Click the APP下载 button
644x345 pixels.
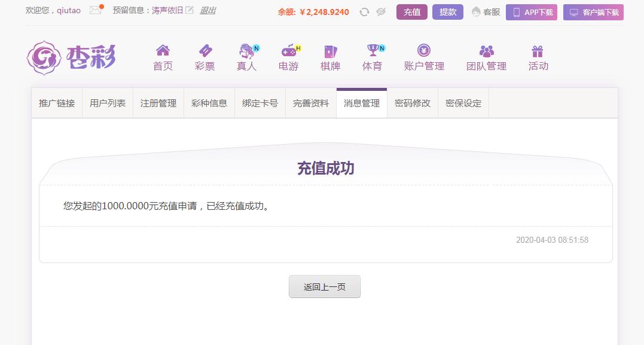pos(532,13)
